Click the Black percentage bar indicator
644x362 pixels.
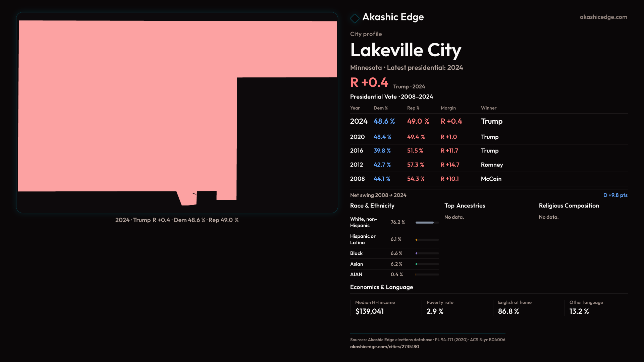coord(417,253)
